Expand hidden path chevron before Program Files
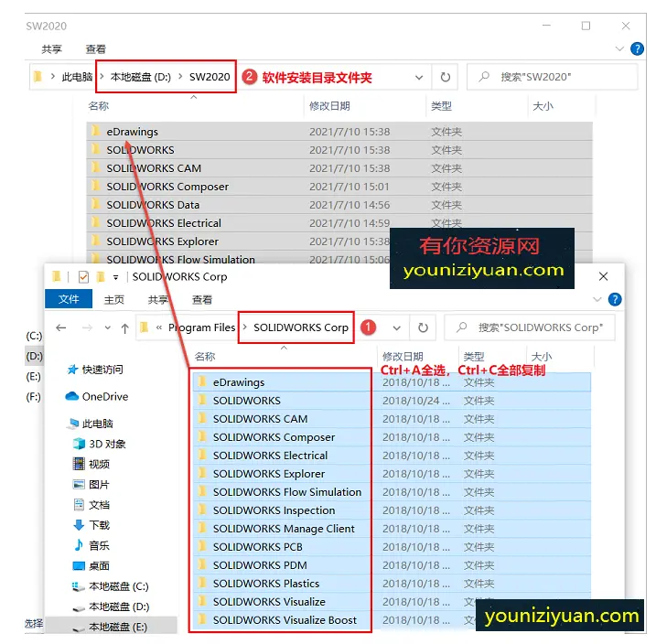Viewport: 656px width, 644px height. 159,327
